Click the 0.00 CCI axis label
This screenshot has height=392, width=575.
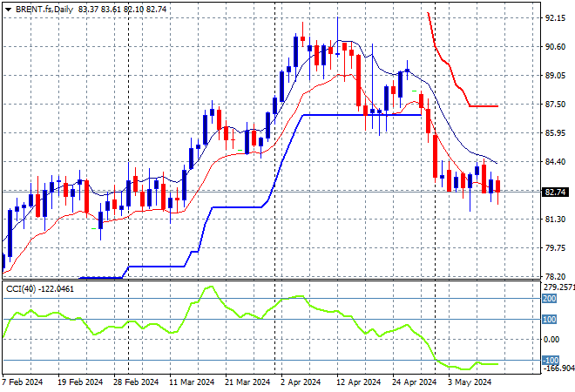click(x=551, y=340)
